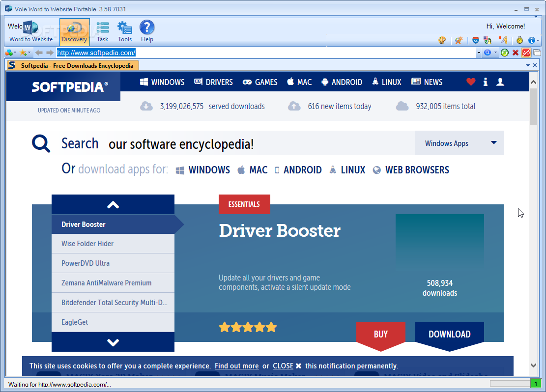Screen dimensions: 546x392
Task: Open the ANDROID menu on Softpedia
Action: click(x=342, y=82)
